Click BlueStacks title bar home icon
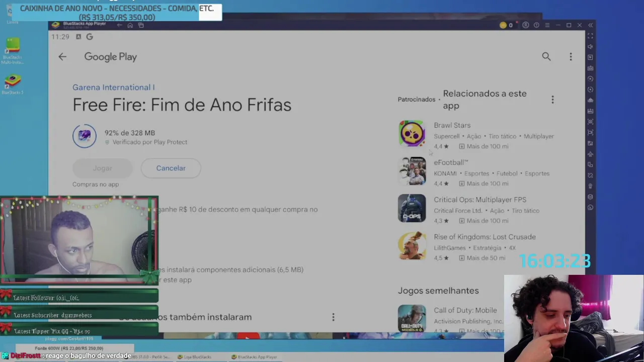This screenshot has width=644, height=362. 130,25
